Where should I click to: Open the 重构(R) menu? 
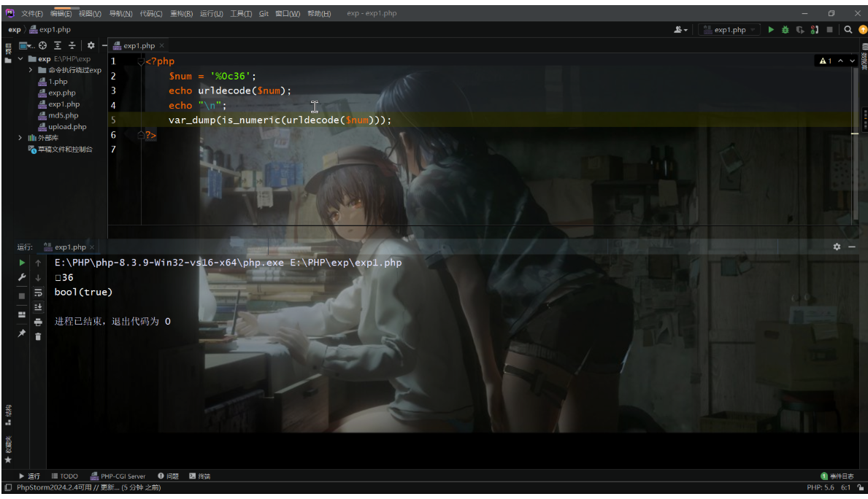pyautogui.click(x=182, y=13)
